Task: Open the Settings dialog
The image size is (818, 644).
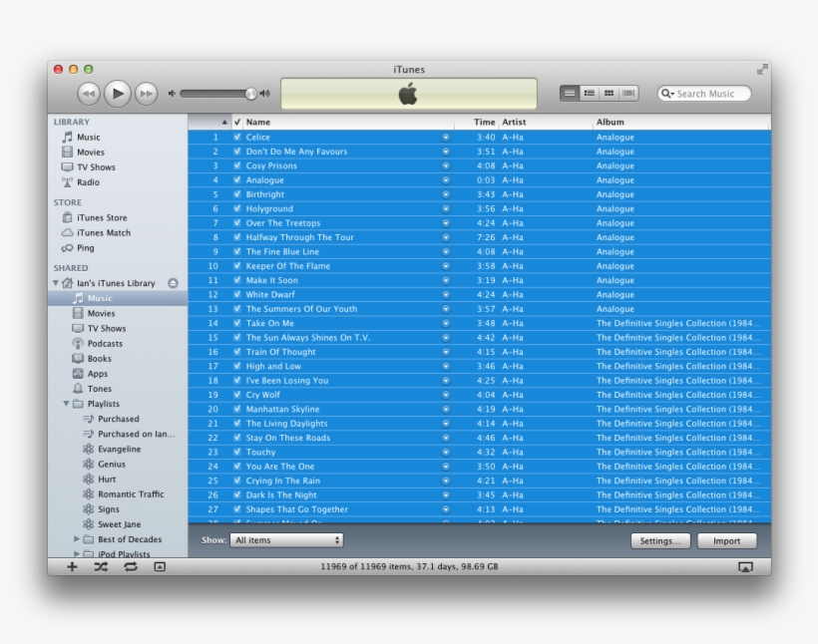Action: pos(660,539)
